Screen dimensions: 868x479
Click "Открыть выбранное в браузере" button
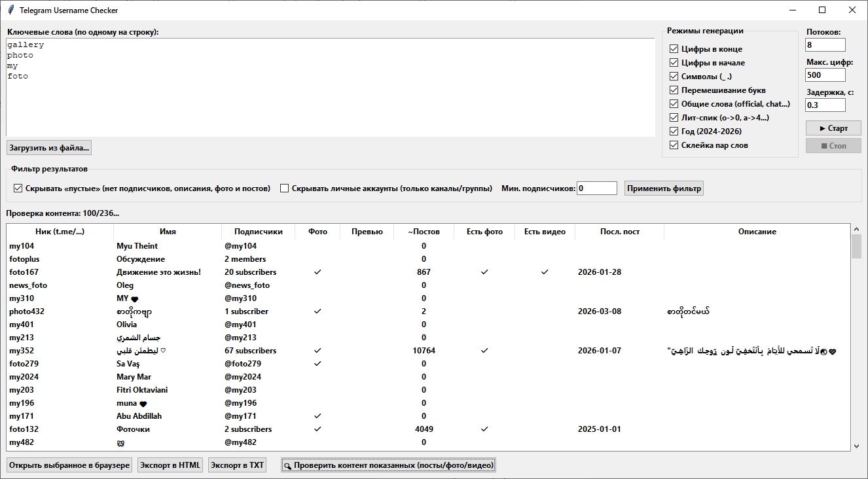click(70, 465)
